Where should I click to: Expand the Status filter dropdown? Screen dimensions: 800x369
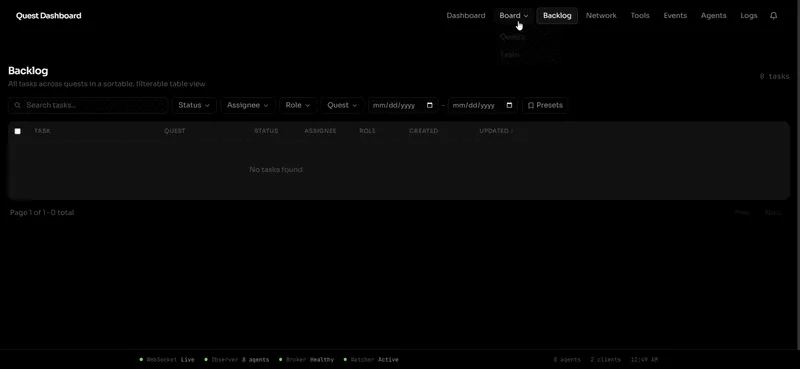194,105
